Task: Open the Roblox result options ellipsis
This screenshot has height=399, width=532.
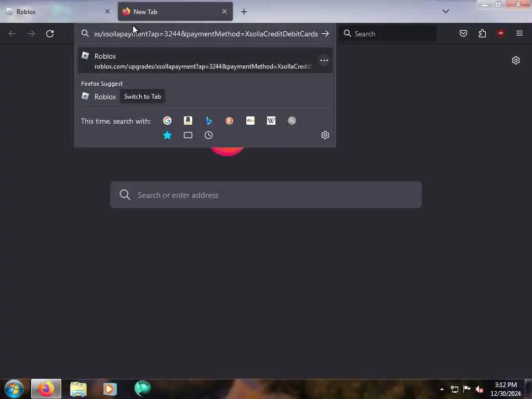Action: (x=324, y=60)
